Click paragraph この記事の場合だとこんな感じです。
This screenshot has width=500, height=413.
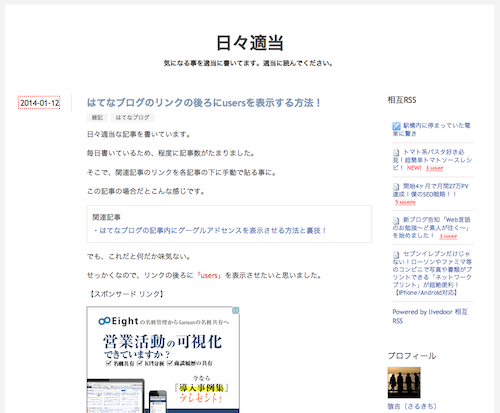tap(146, 191)
